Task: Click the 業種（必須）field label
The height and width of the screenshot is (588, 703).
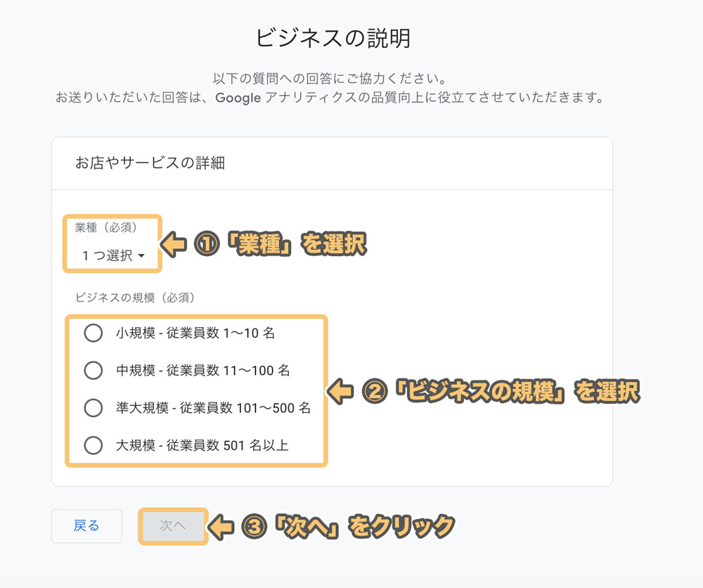Action: (106, 228)
